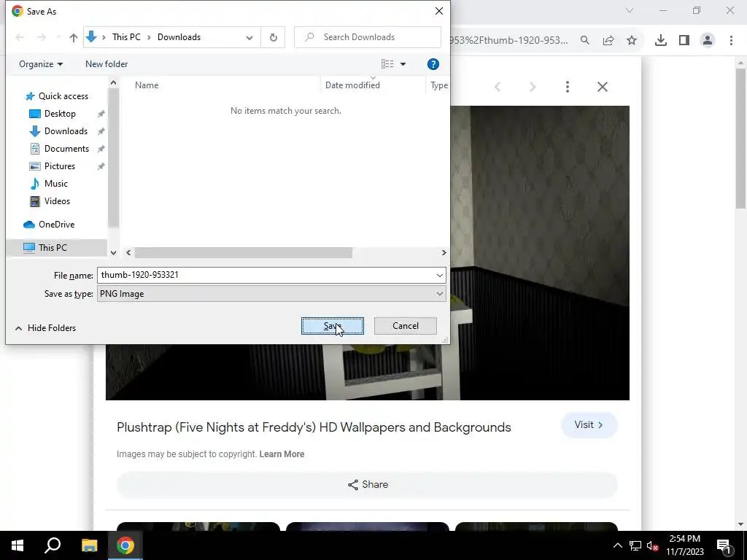Select Videos in navigation pane
This screenshot has width=747, height=560.
coord(57,201)
